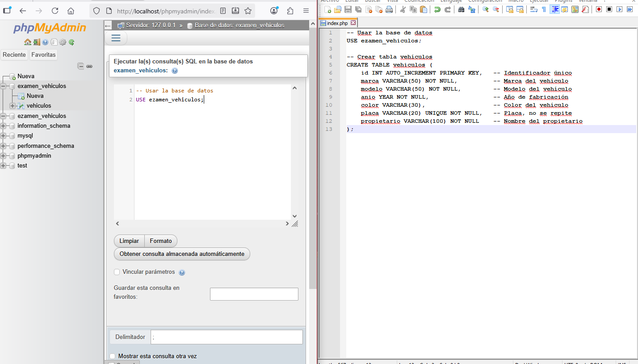Screen dimensions: 638x364
Task: Click Obtener consulta almacenada automáticamente button
Action: pos(182,254)
